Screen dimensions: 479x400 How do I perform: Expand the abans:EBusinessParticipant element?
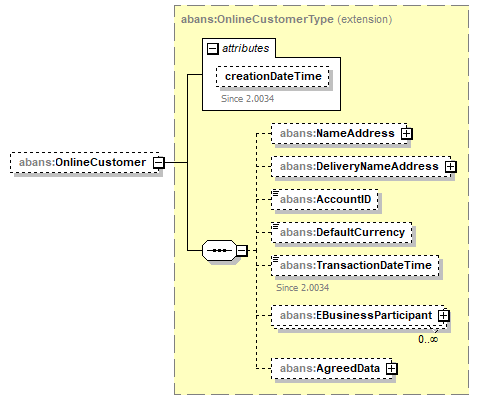coord(444,316)
